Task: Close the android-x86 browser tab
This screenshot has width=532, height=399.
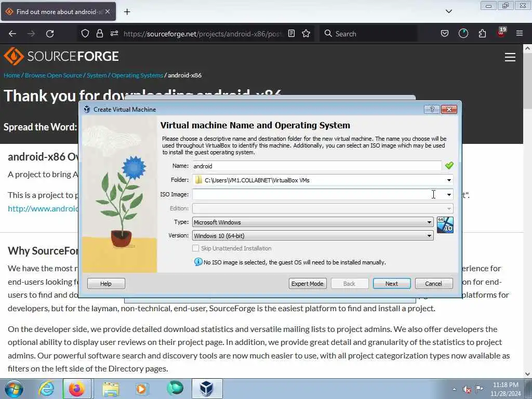Action: click(x=108, y=11)
